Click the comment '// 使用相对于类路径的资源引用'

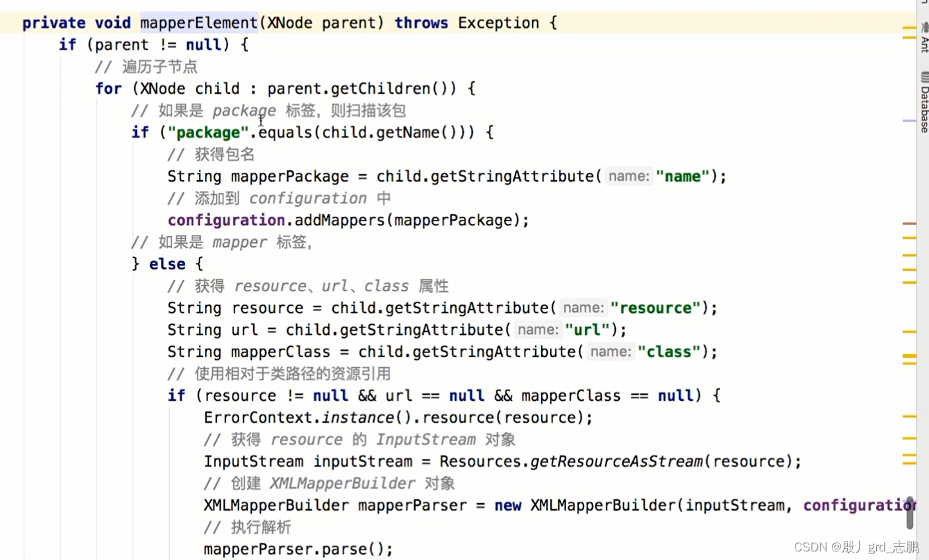coord(279,374)
